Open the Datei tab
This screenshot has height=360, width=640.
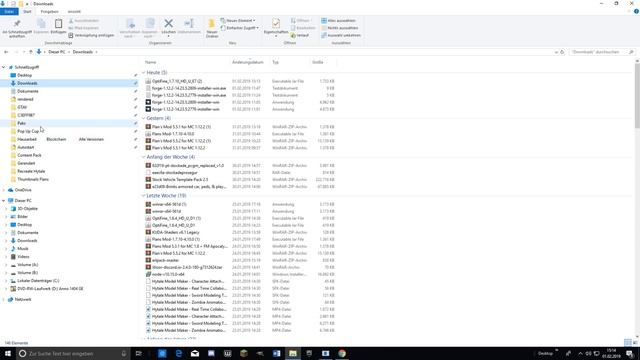point(9,11)
